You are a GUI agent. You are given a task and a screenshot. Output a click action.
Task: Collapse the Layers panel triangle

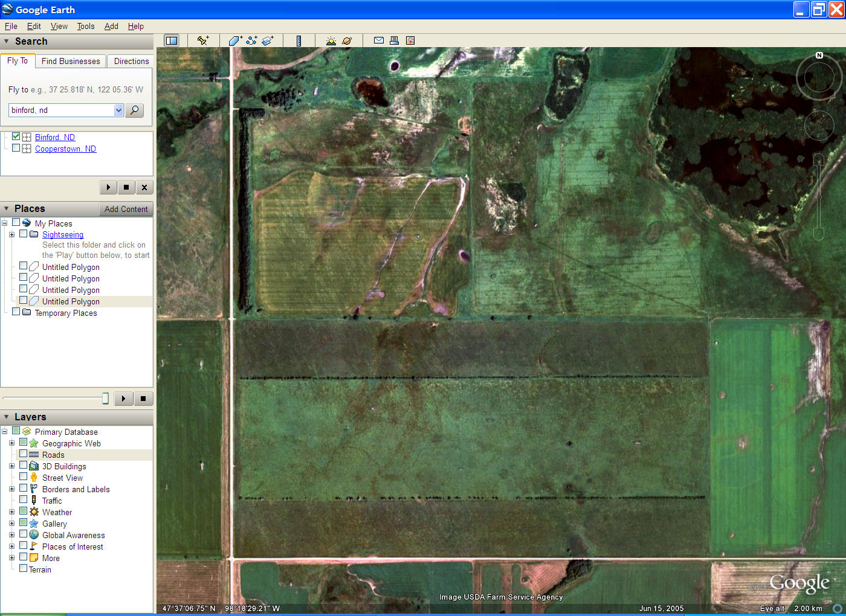click(x=6, y=417)
